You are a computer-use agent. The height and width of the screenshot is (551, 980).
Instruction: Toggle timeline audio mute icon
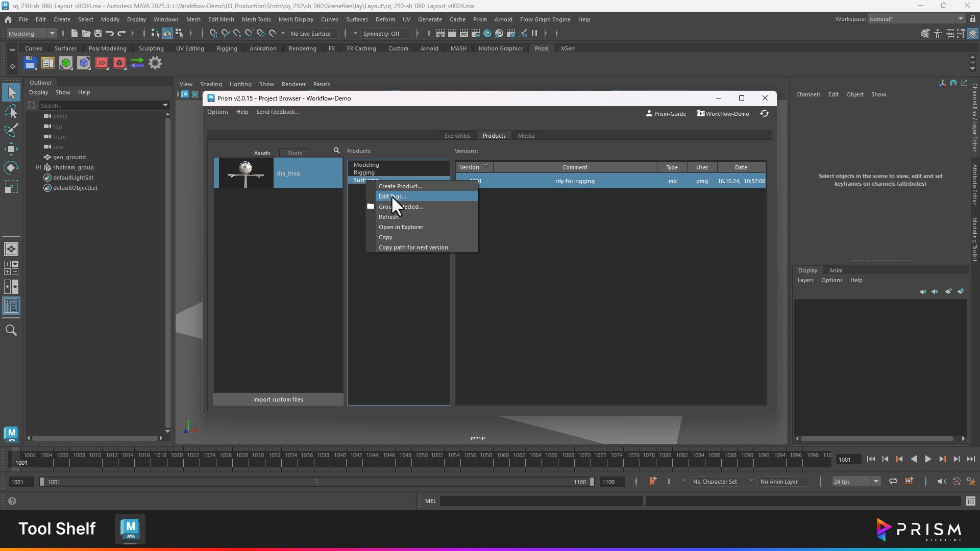[x=941, y=481]
